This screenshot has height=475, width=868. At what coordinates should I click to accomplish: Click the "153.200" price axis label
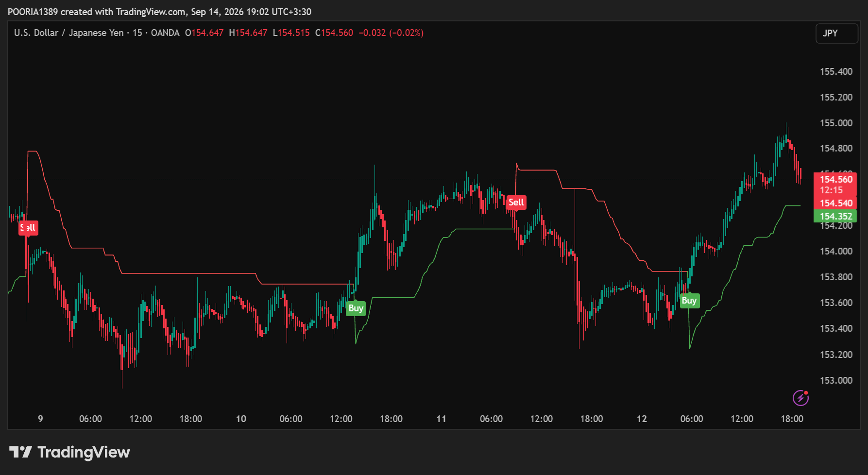836,355
